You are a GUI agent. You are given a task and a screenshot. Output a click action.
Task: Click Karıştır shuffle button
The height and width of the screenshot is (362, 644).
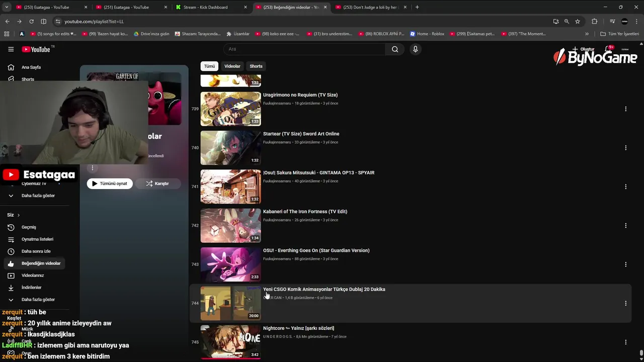(x=157, y=184)
